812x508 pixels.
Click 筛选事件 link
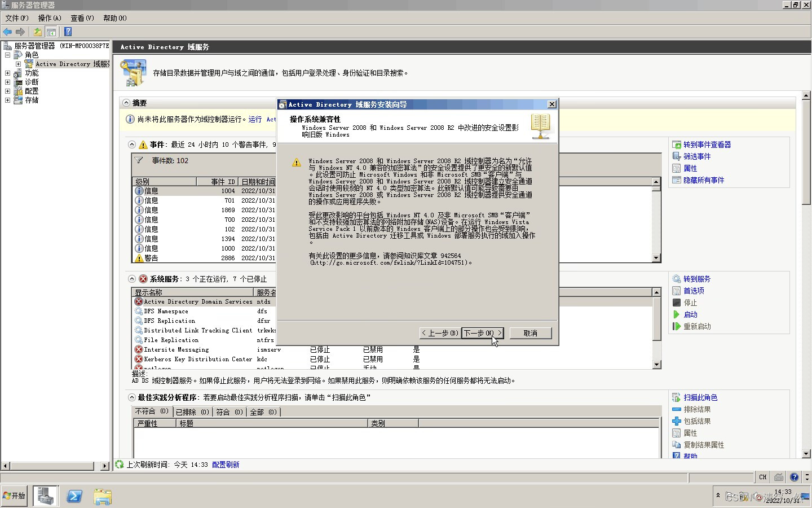pyautogui.click(x=697, y=156)
